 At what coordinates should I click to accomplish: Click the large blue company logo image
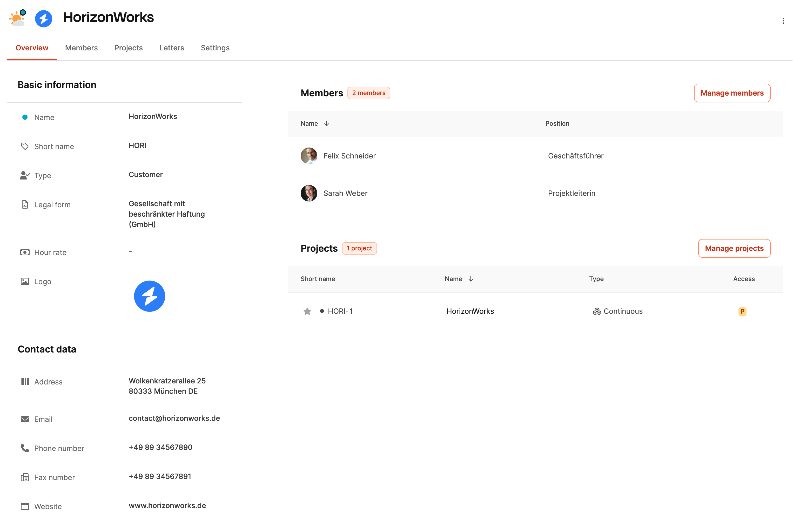150,296
